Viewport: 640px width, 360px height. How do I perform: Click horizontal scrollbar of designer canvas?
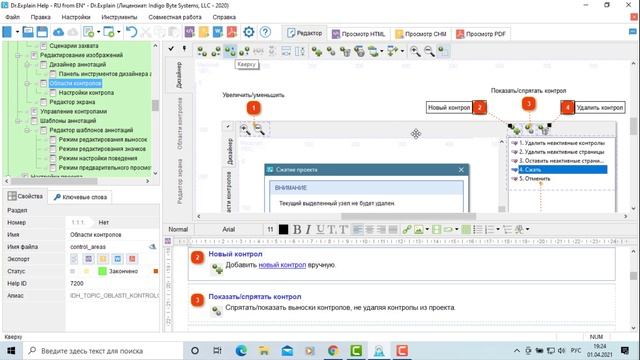tap(408, 216)
